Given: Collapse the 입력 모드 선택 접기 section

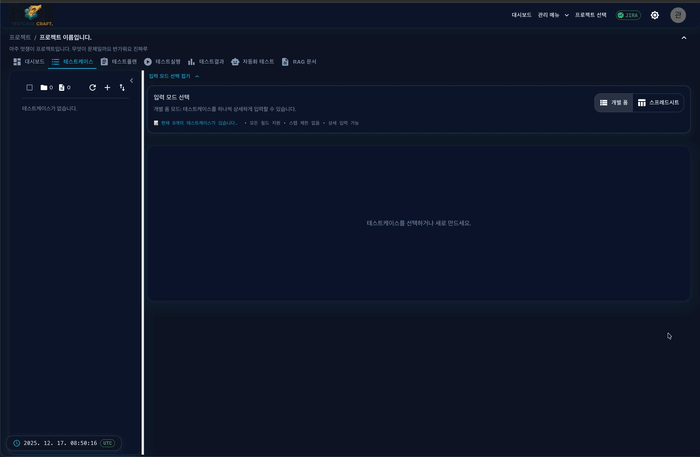Looking at the screenshot, I should tap(174, 76).
